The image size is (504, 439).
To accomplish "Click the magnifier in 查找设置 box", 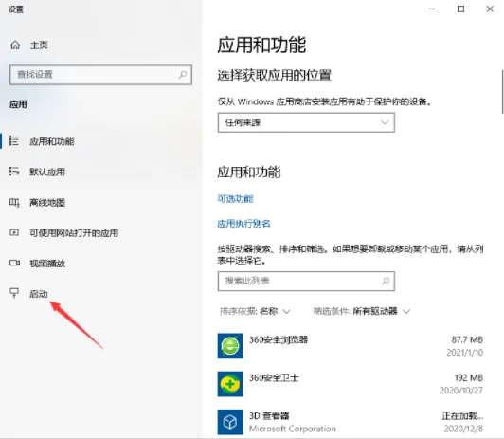I will pos(183,75).
